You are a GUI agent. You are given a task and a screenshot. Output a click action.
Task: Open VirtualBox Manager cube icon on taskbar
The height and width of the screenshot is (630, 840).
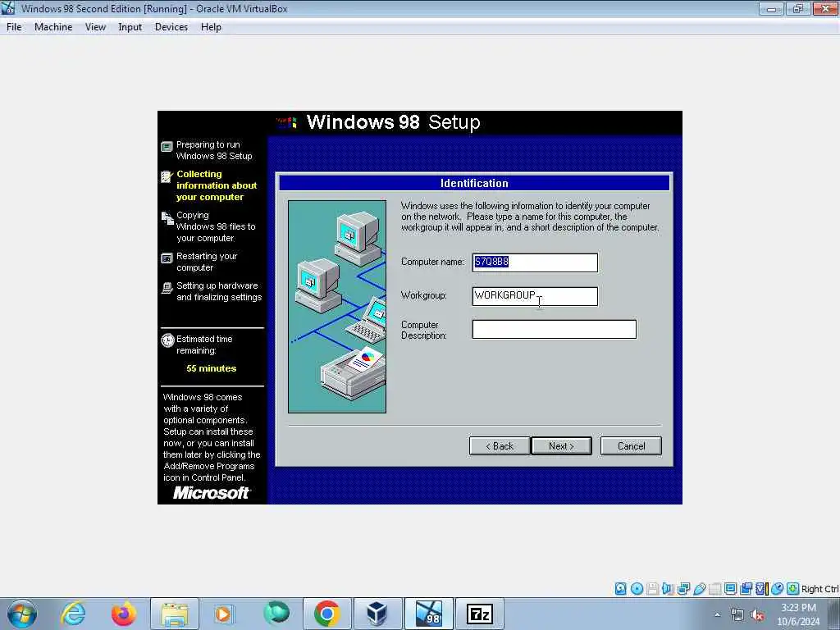[x=377, y=614]
